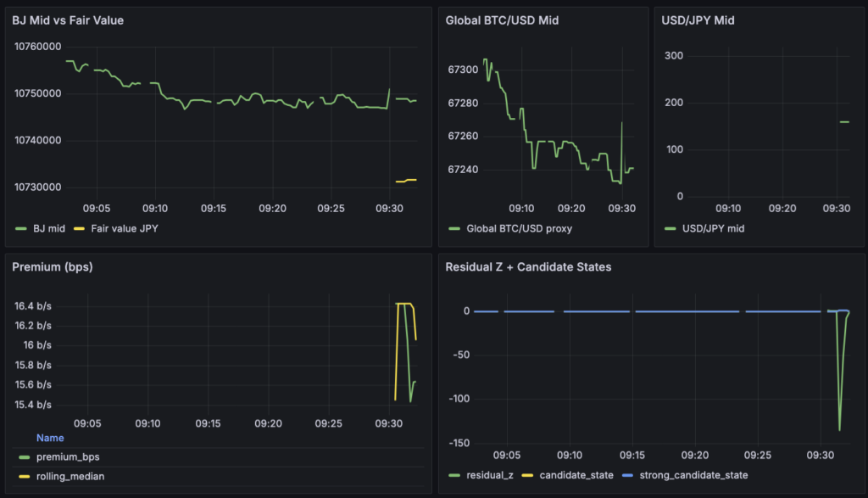Sort legend by the Name column header

[x=50, y=439]
